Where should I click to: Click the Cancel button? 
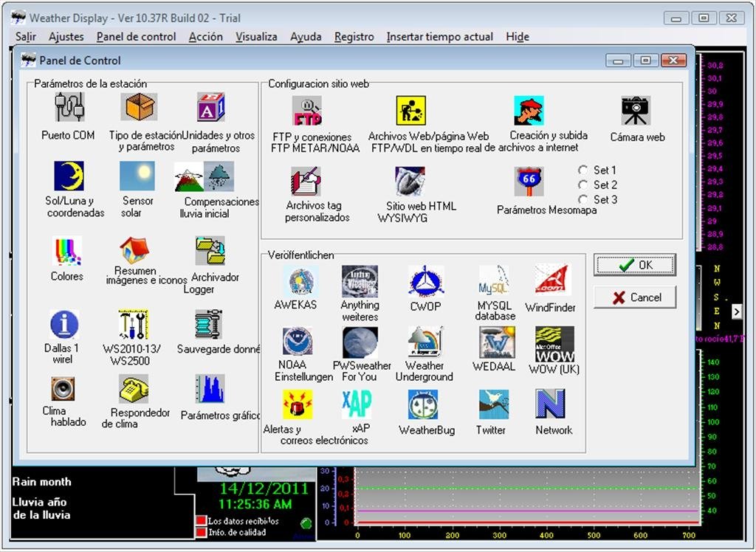pyautogui.click(x=635, y=297)
